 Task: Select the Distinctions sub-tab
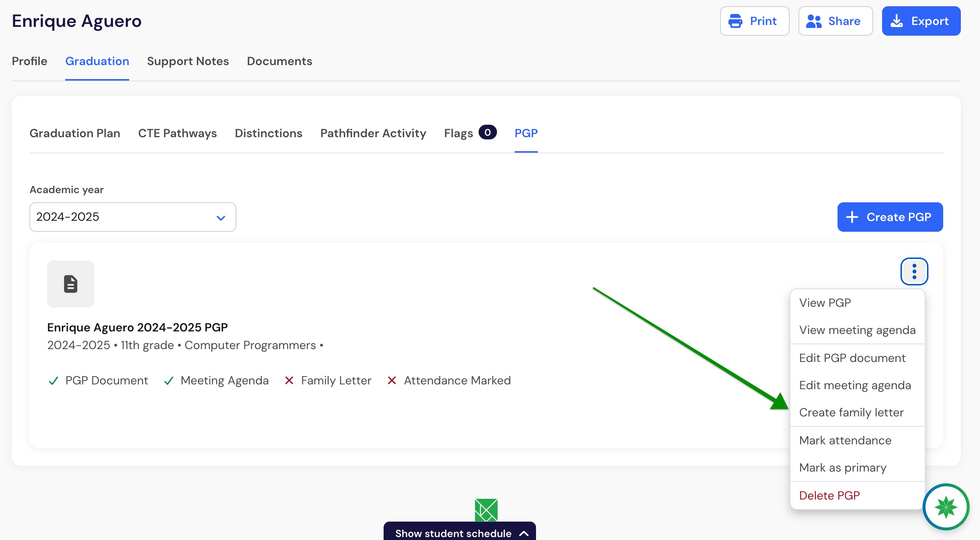pyautogui.click(x=268, y=134)
